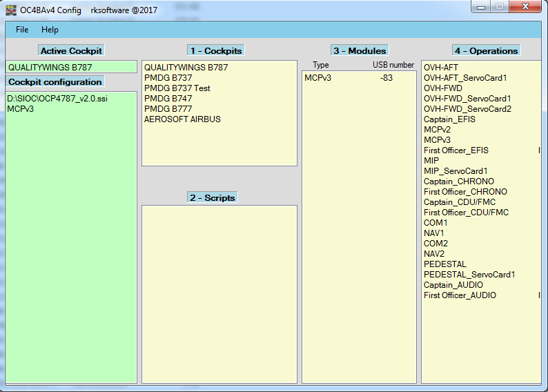
Task: Pick PMDG B777 cockpit entry
Action: click(168, 109)
